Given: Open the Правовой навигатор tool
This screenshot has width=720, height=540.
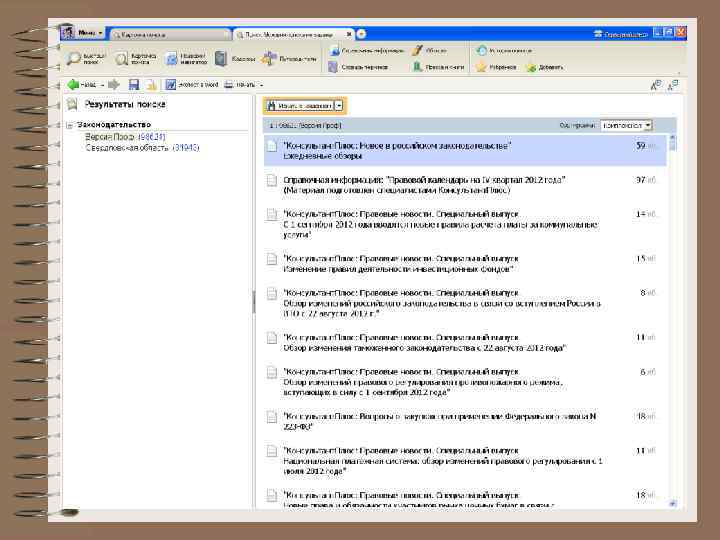Looking at the screenshot, I should [186, 58].
